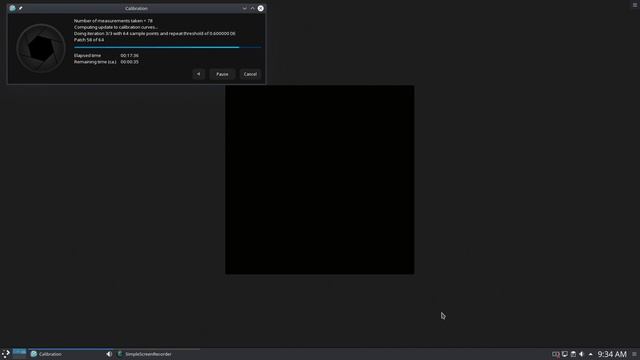Click the black measurement patch square

click(320, 180)
